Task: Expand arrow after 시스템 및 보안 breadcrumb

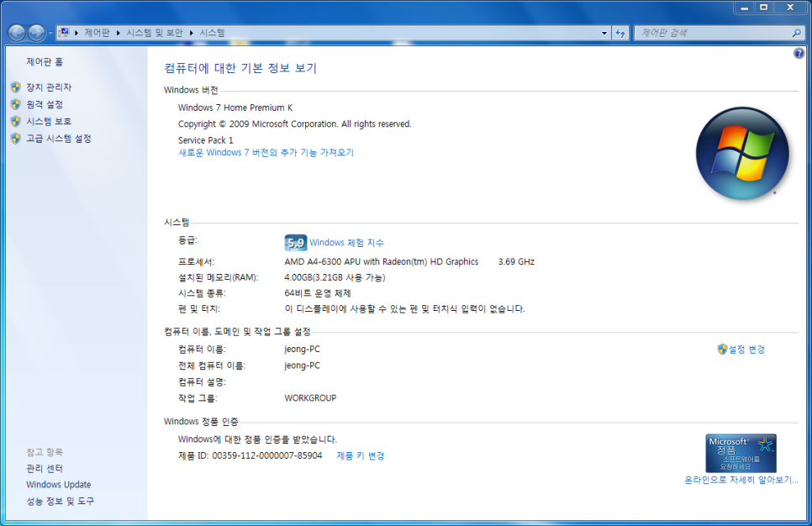Action: point(191,33)
